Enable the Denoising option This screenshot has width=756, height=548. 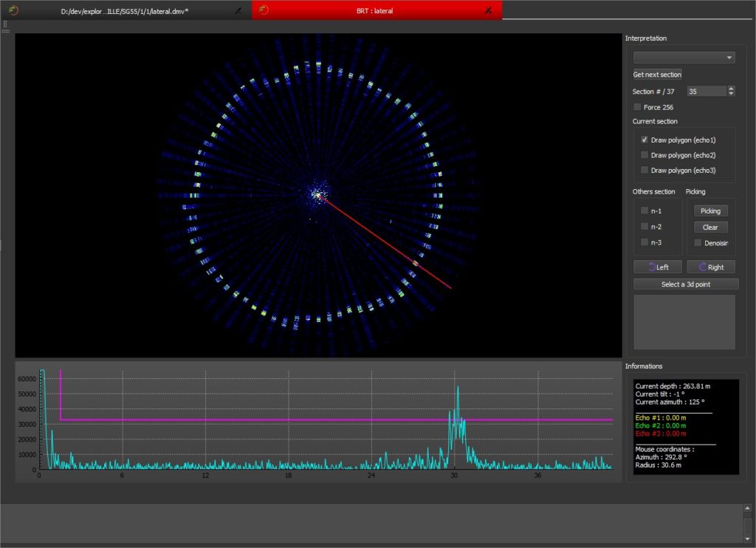(697, 242)
